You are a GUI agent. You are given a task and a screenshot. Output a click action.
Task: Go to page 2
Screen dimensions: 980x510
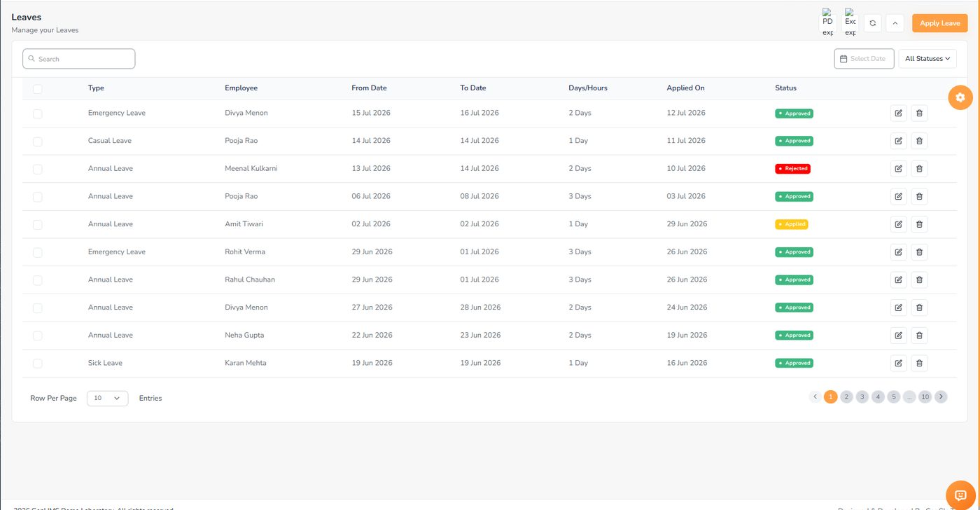[846, 397]
